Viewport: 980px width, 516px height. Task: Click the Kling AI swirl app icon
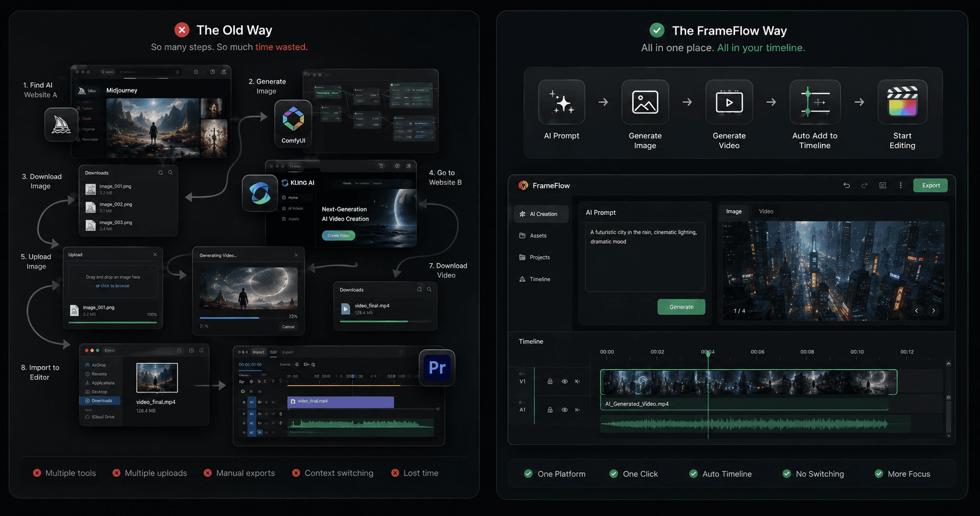[x=260, y=193]
